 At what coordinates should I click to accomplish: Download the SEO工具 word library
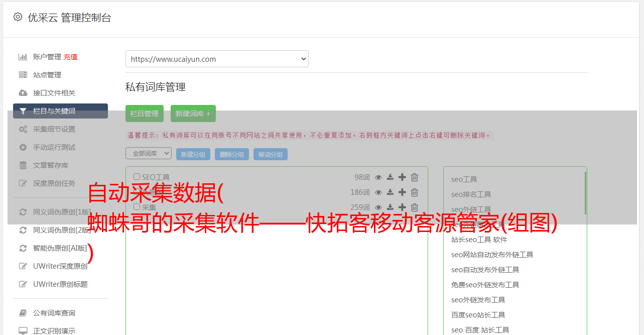pyautogui.click(x=390, y=177)
